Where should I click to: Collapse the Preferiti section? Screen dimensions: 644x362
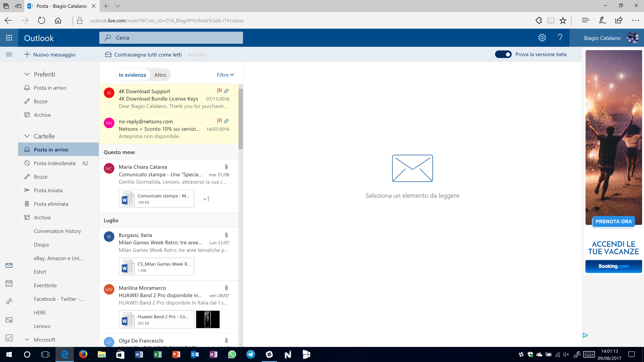27,74
